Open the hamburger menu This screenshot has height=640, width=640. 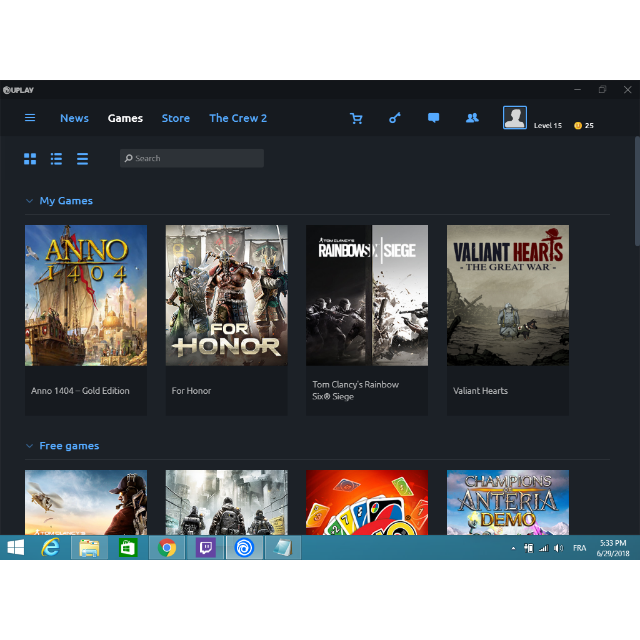(x=30, y=118)
